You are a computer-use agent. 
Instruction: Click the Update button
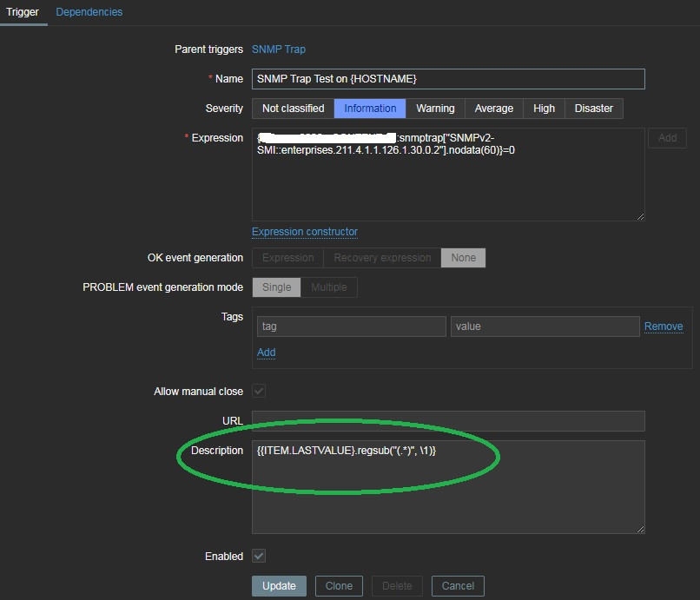click(x=279, y=586)
